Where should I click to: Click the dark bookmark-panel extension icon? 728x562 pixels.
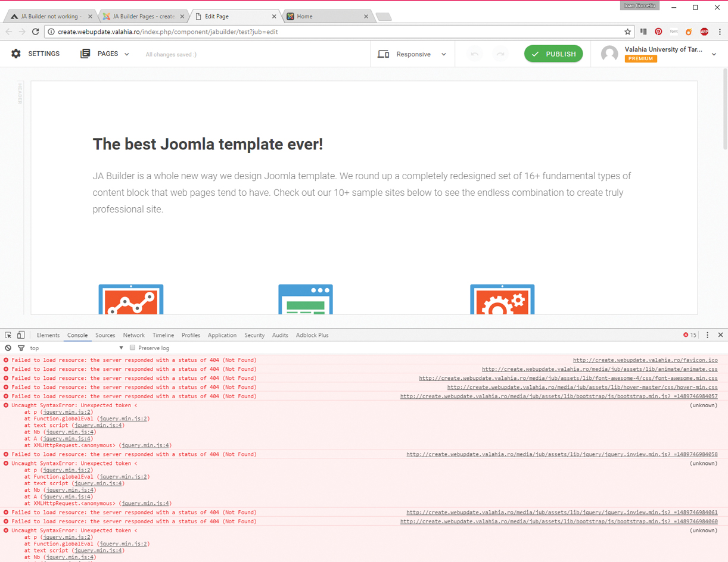(643, 32)
